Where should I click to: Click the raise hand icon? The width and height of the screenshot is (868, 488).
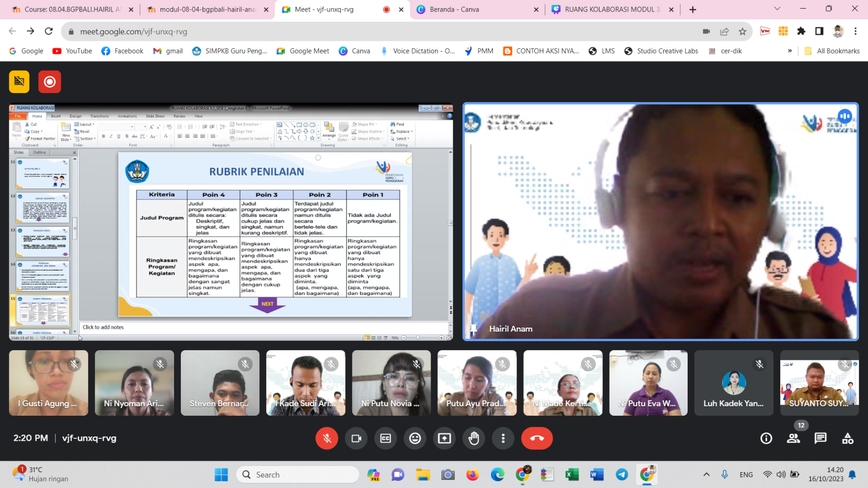tap(474, 438)
